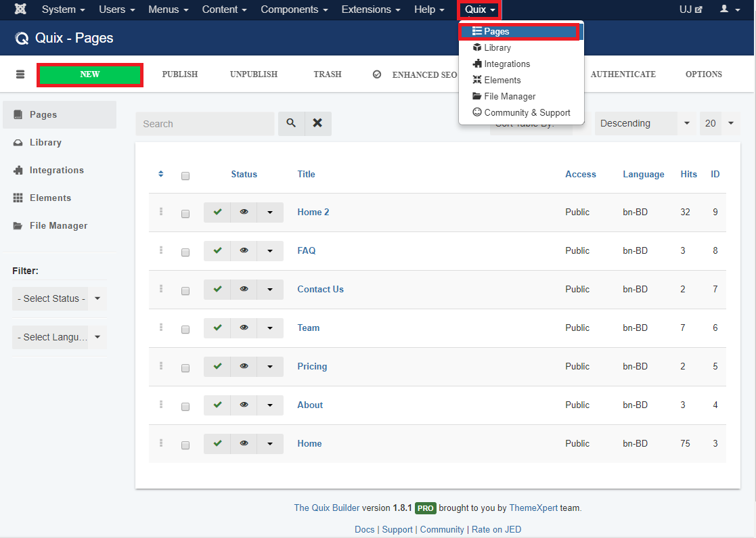This screenshot has height=538, width=756.
Task: Click the Rate on JED footer link
Action: (x=496, y=529)
